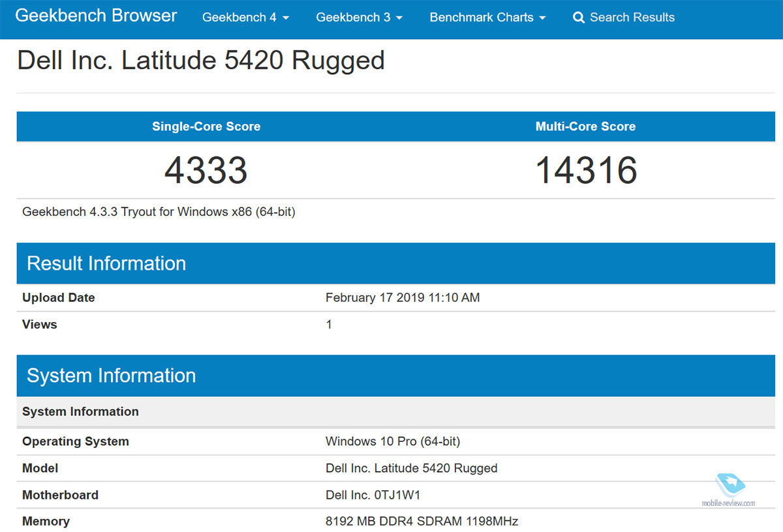Select the 8192 MB DDR4 SDRAM 1198MHz value
The image size is (783, 532).
(x=422, y=522)
